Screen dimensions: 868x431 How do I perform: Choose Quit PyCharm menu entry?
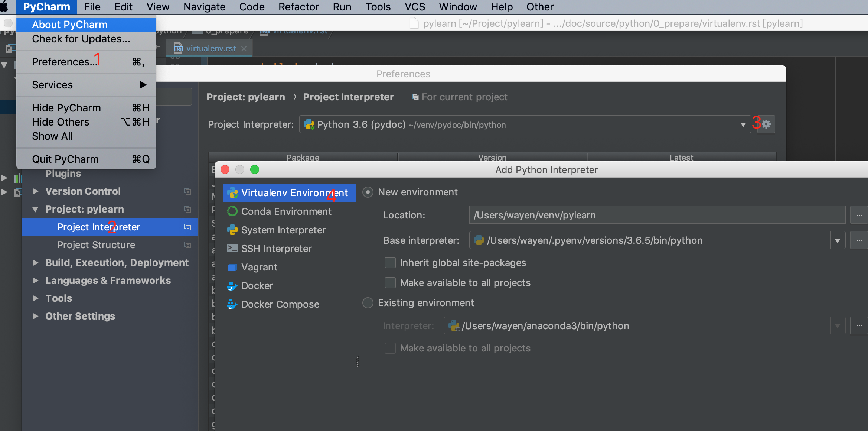coord(86,159)
